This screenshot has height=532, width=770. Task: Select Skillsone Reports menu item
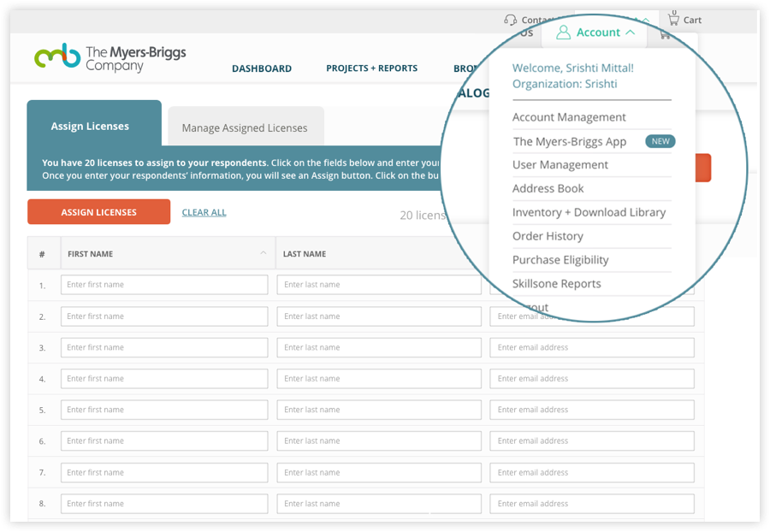pos(556,284)
